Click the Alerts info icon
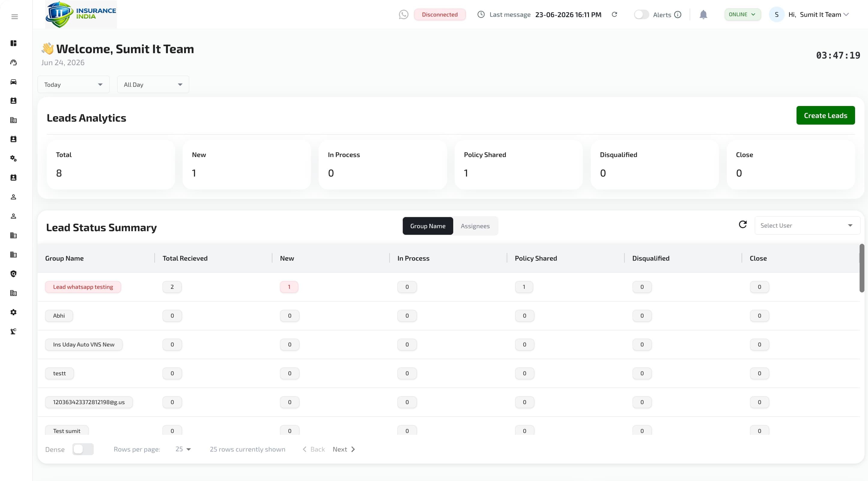Viewport: 868px width, 481px height. (678, 14)
